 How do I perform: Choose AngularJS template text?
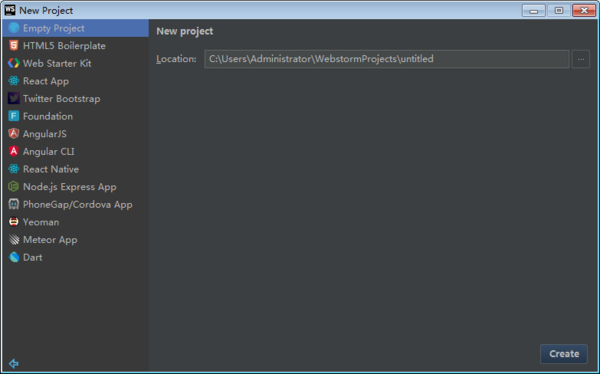tap(45, 134)
